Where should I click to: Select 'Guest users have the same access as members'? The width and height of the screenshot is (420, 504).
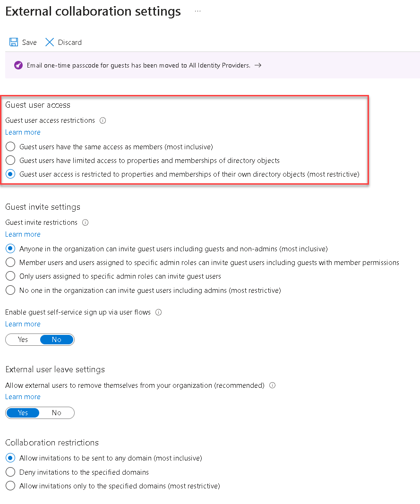click(10, 146)
